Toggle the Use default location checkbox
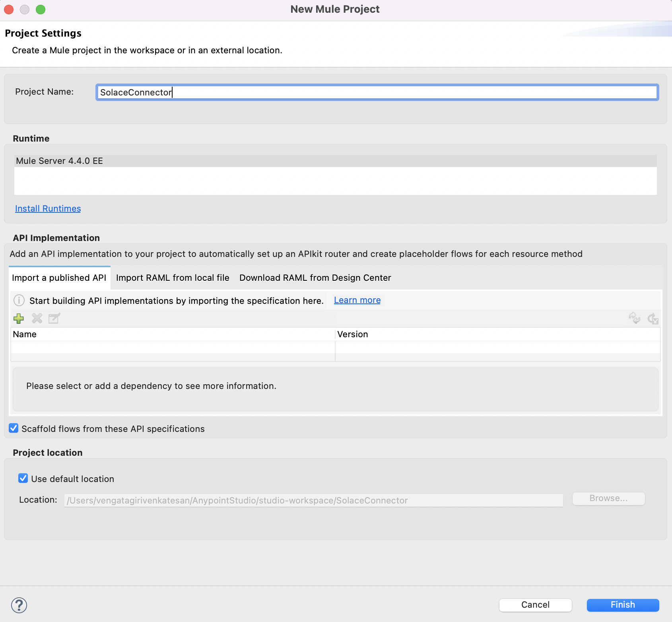672x622 pixels. (x=23, y=478)
